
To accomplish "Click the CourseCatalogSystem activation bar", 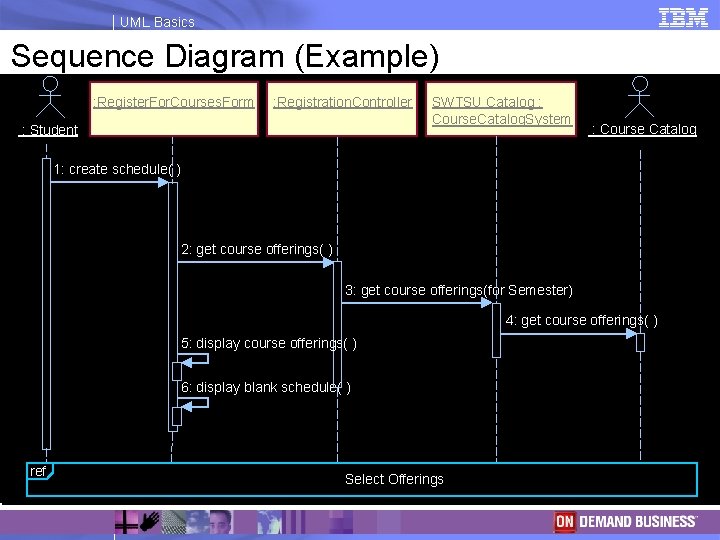I will [x=496, y=330].
